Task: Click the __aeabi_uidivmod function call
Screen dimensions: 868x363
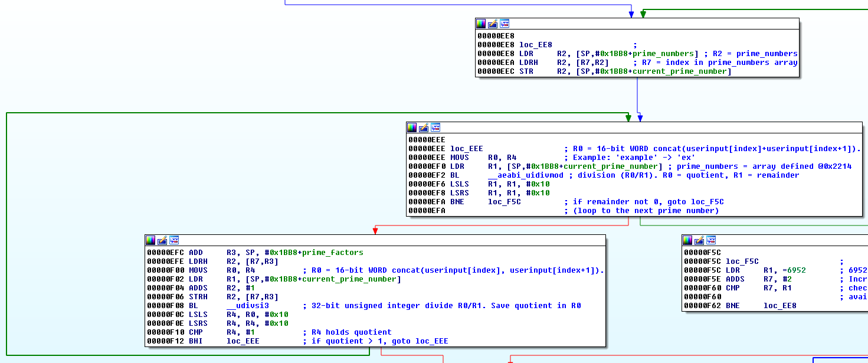Action: pyautogui.click(x=526, y=175)
